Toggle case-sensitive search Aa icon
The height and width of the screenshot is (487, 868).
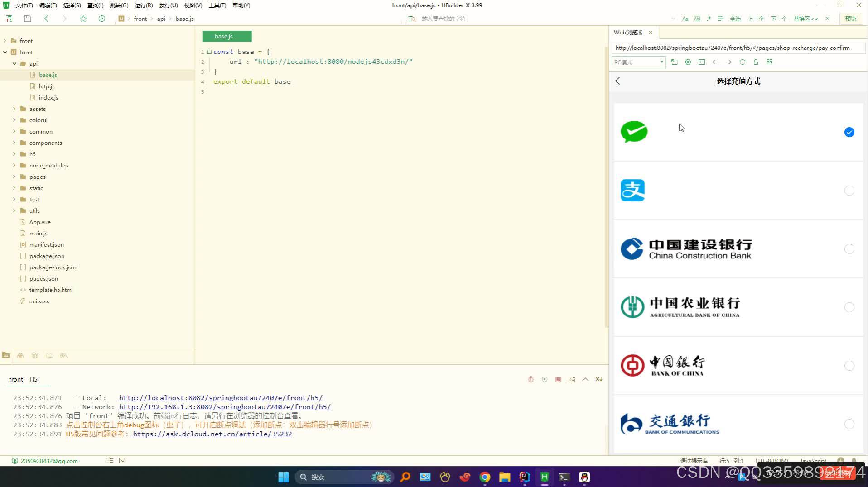coord(685,19)
